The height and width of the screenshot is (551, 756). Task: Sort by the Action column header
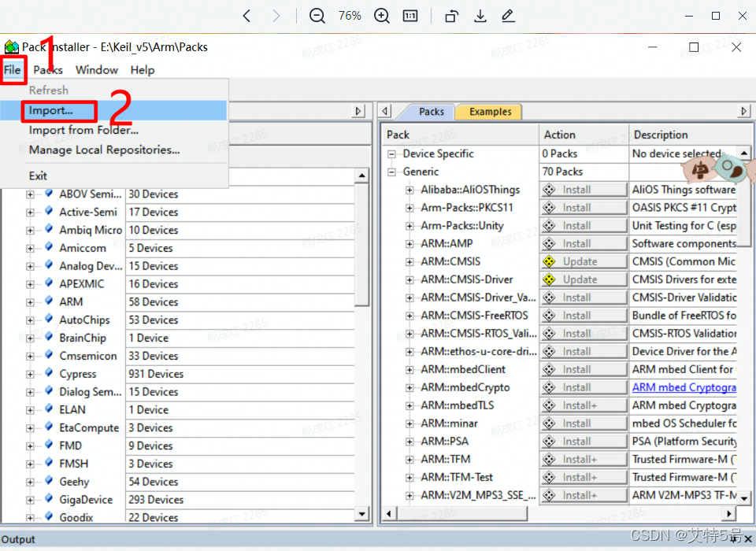click(x=584, y=135)
